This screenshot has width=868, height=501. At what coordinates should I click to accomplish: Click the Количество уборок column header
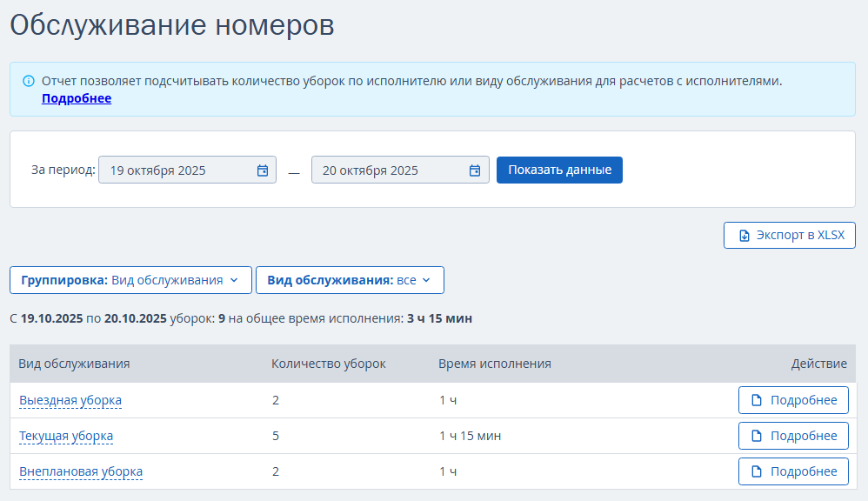[x=329, y=364]
